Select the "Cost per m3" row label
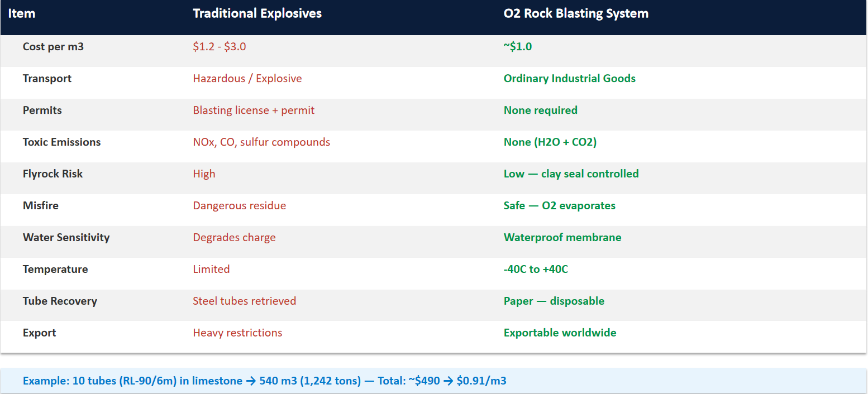Image resolution: width=868 pixels, height=394 pixels. pyautogui.click(x=53, y=47)
